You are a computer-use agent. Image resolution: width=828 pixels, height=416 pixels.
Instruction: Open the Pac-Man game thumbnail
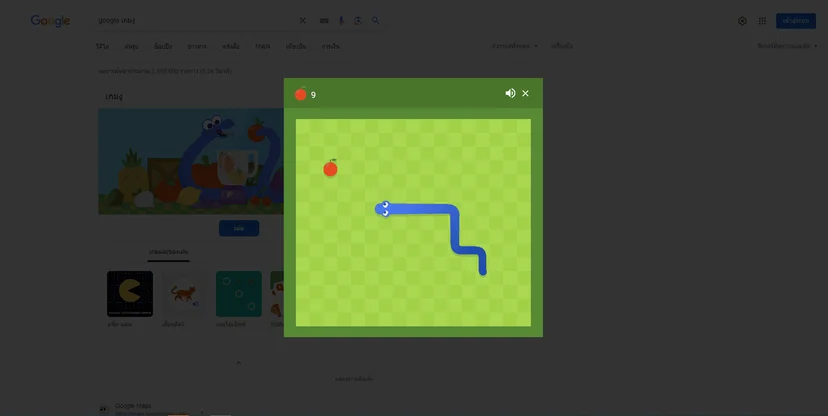(130, 294)
